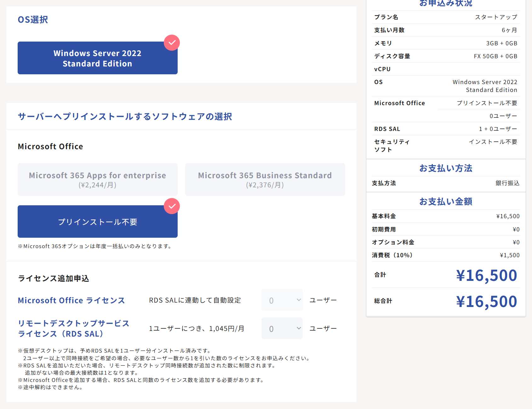This screenshot has width=532, height=409.
Task: Choose Microsoft 365 Business Standard option
Action: (265, 179)
